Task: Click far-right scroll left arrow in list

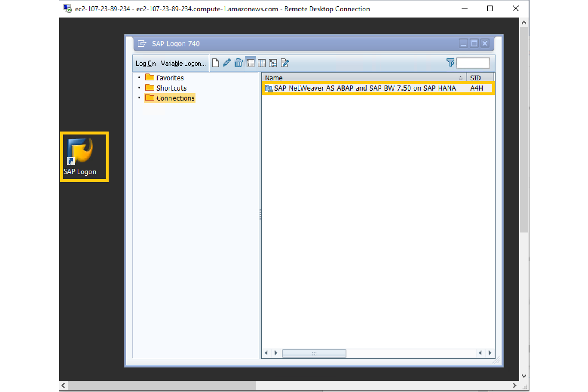Action: coord(480,353)
